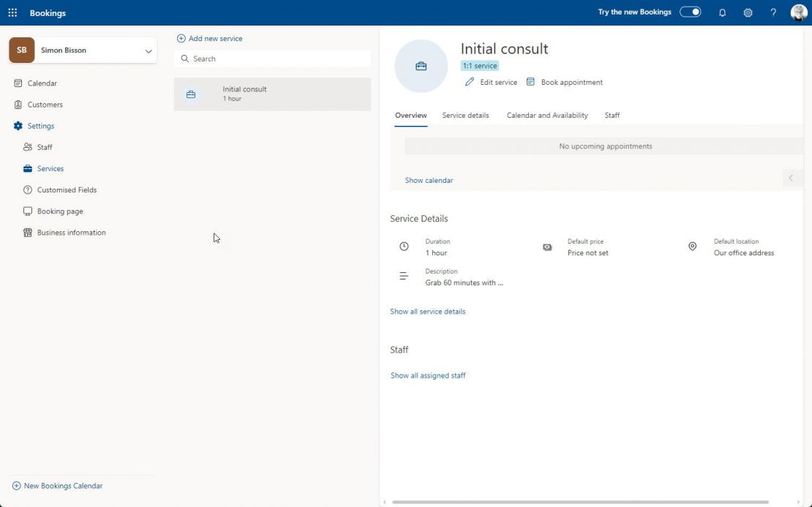This screenshot has height=507, width=812.
Task: Open the notifications bell
Action: coord(722,12)
